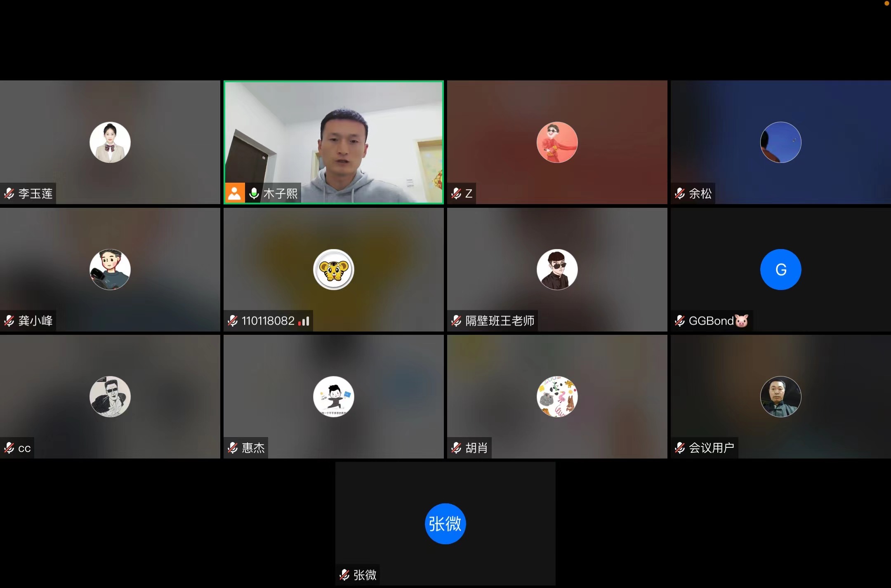Image resolution: width=891 pixels, height=588 pixels.
Task: Select 木子熙's highlighted video tile
Action: 333,142
